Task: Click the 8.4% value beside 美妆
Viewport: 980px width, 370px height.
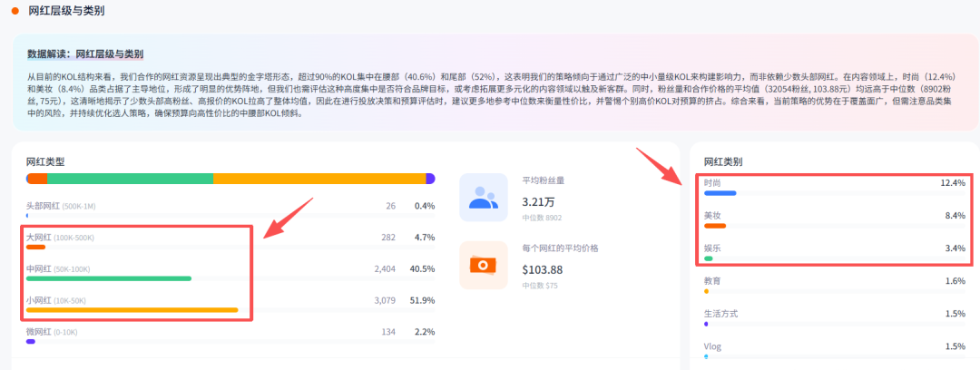Action: click(955, 215)
